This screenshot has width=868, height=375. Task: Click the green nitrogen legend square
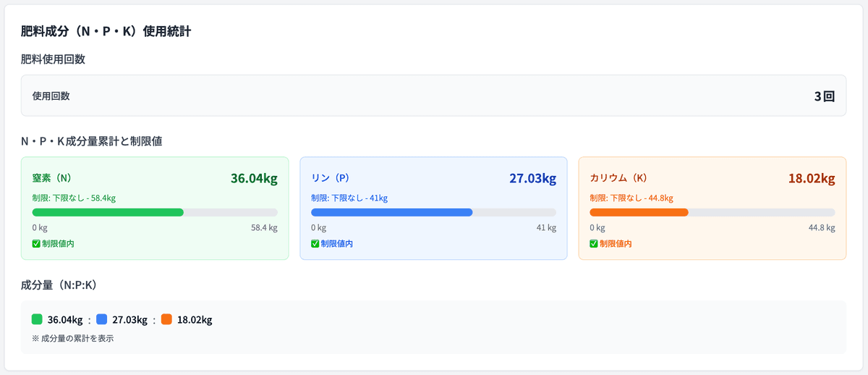(38, 319)
